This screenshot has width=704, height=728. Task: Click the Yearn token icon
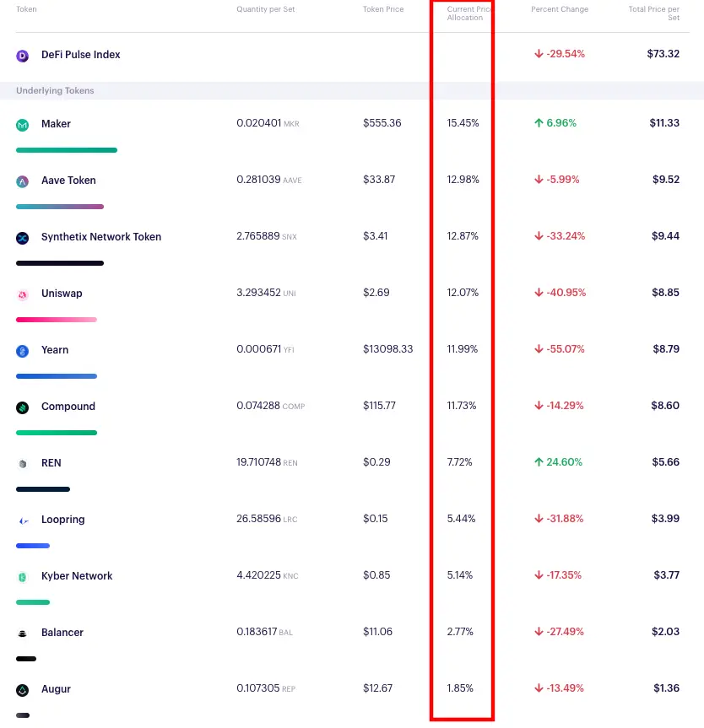pos(22,351)
